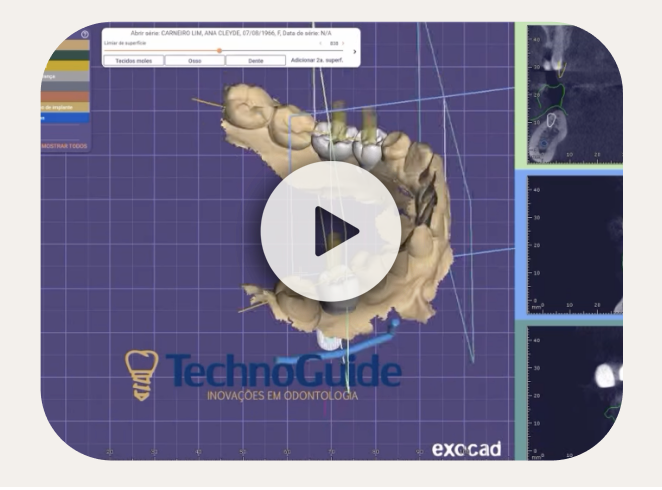The width and height of the screenshot is (662, 490).
Task: Click Adicionar 2a. superf.
Action: coord(317,60)
